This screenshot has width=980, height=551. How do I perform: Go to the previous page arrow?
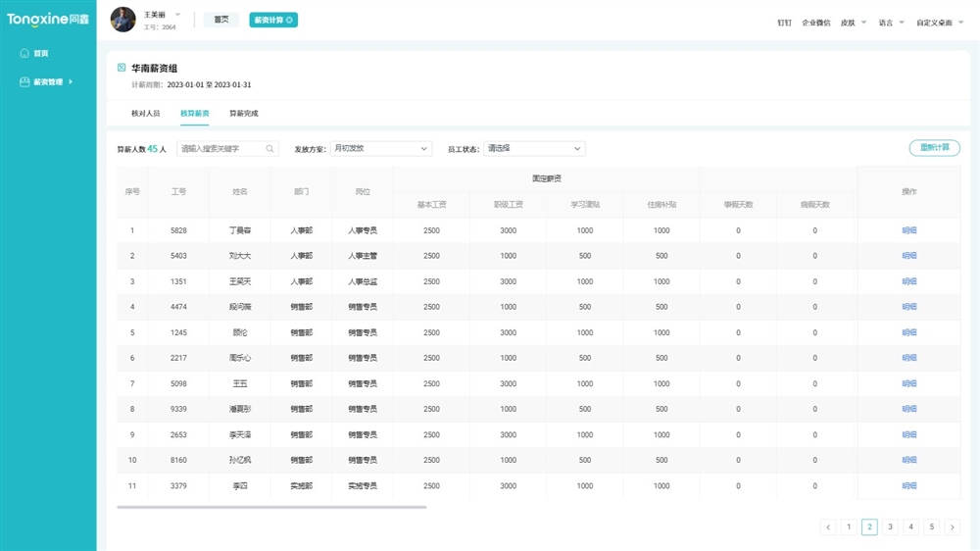[828, 527]
